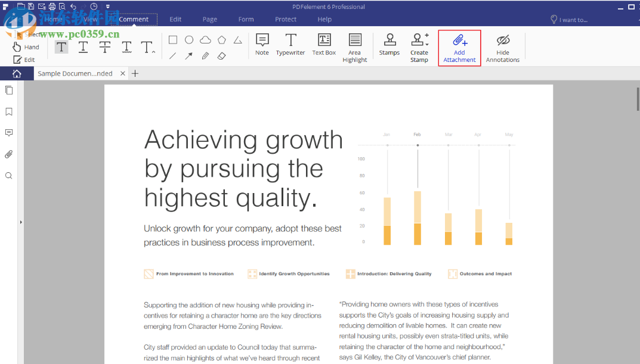The image size is (640, 364).
Task: Toggle Hide Annotations
Action: pyautogui.click(x=503, y=48)
